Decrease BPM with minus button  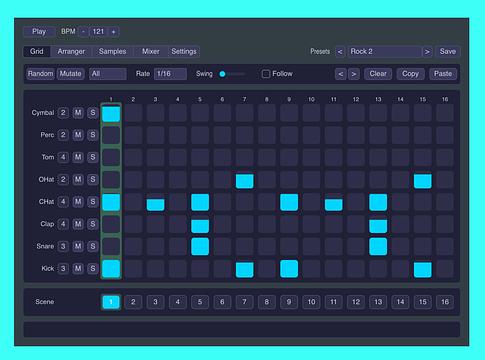(83, 32)
